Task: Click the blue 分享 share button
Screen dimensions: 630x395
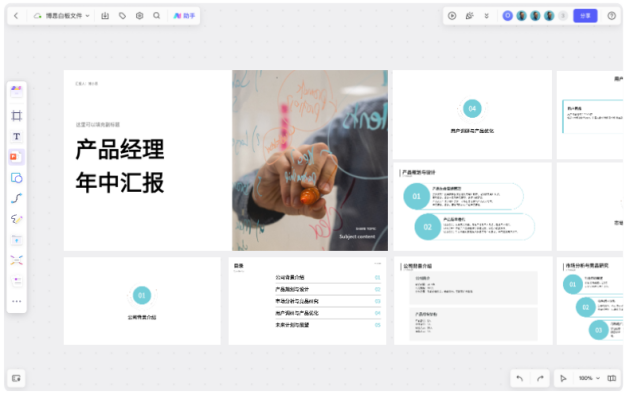Action: tap(585, 16)
